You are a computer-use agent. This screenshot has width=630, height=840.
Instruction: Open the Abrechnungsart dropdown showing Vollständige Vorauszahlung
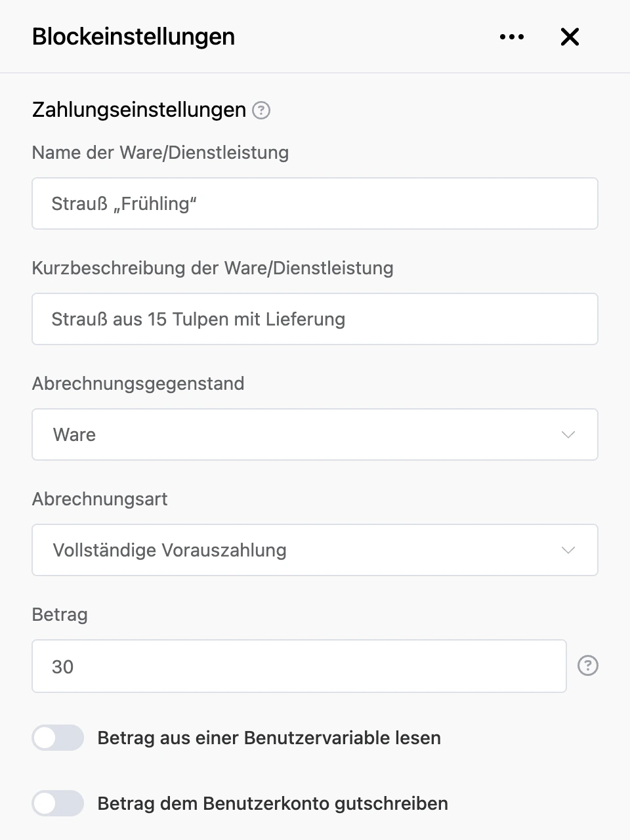pos(315,550)
